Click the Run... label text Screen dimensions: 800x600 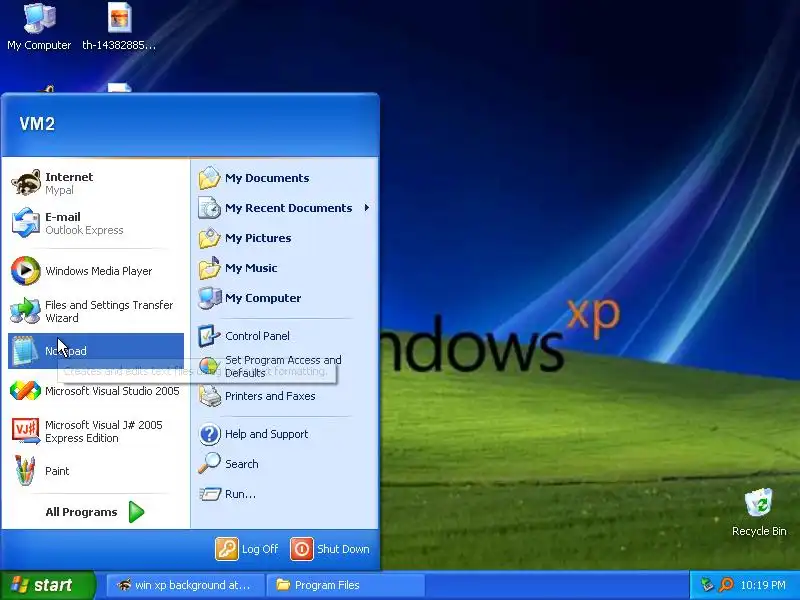click(240, 494)
